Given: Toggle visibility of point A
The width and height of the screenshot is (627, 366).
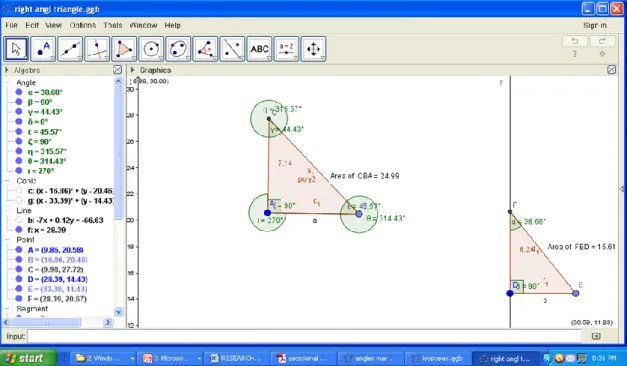Looking at the screenshot, I should point(19,250).
